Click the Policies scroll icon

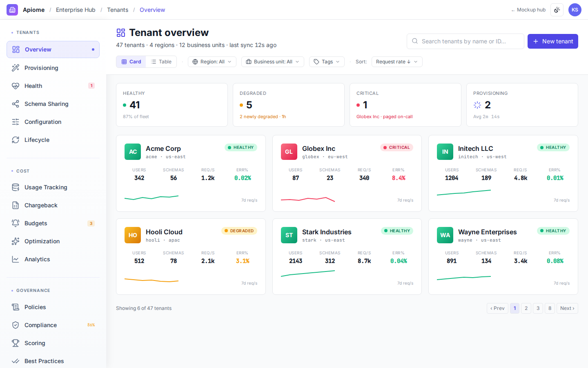16,307
